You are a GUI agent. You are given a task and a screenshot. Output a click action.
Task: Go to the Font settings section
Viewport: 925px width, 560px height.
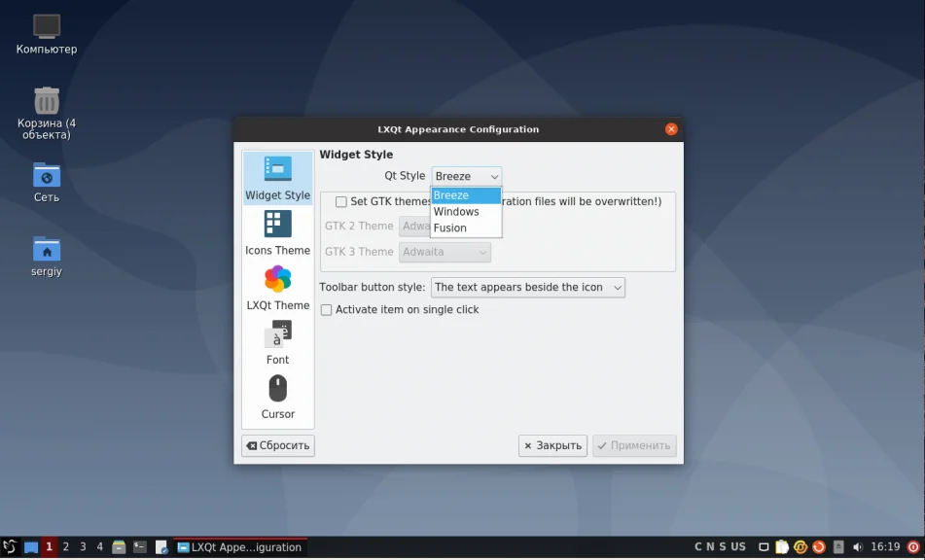pyautogui.click(x=277, y=342)
